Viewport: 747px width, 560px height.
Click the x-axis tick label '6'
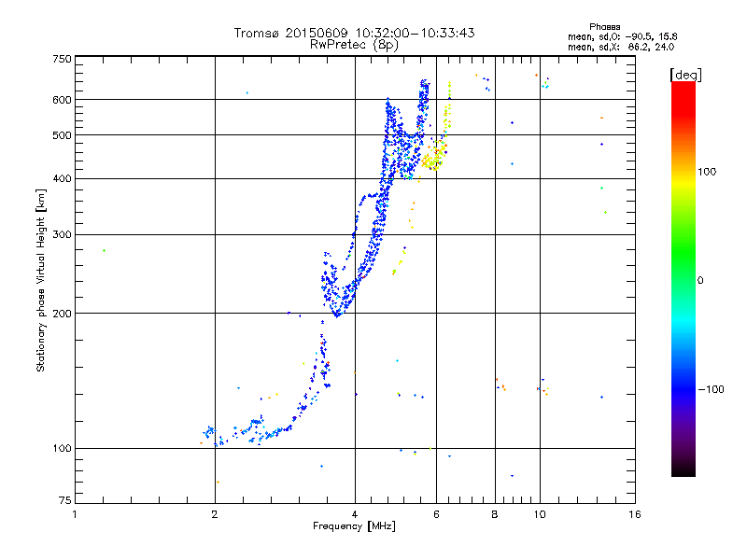[436, 514]
